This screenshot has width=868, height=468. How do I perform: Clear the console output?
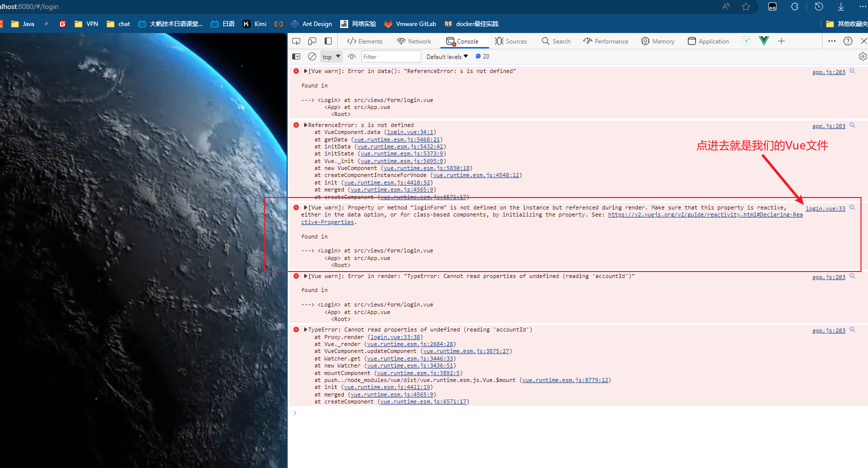click(312, 56)
